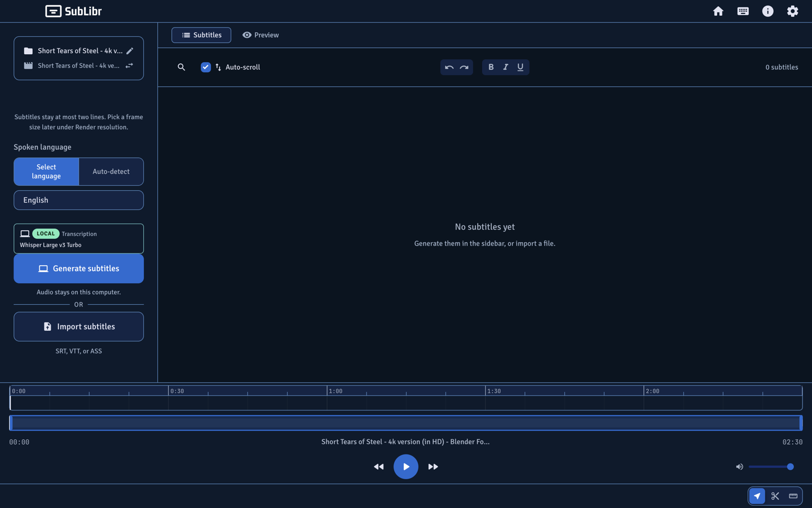Adjust the volume slider
This screenshot has width=812, height=508.
(771, 467)
